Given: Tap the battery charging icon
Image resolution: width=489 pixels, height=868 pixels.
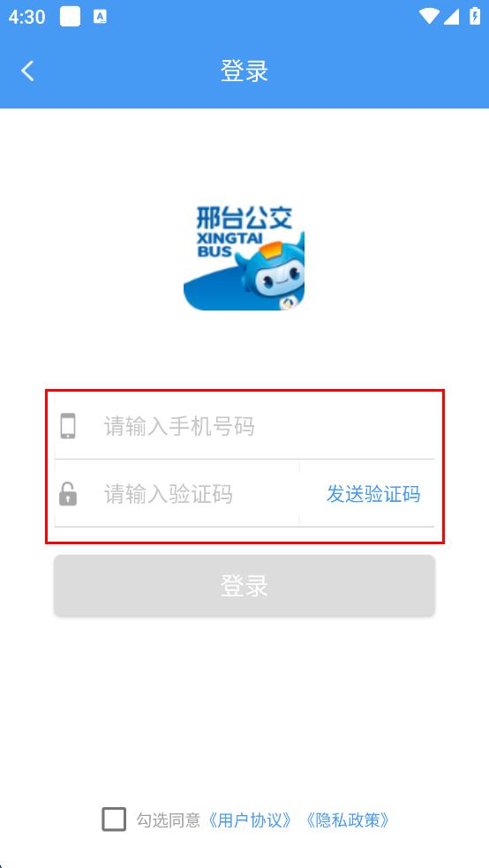Looking at the screenshot, I should point(475,16).
